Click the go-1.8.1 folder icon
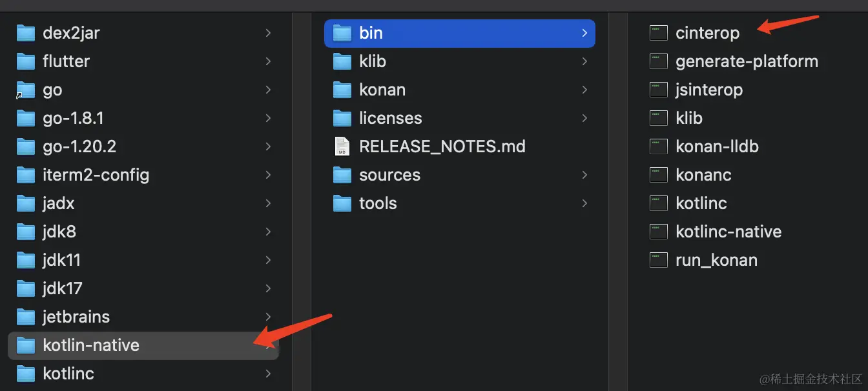 25,118
